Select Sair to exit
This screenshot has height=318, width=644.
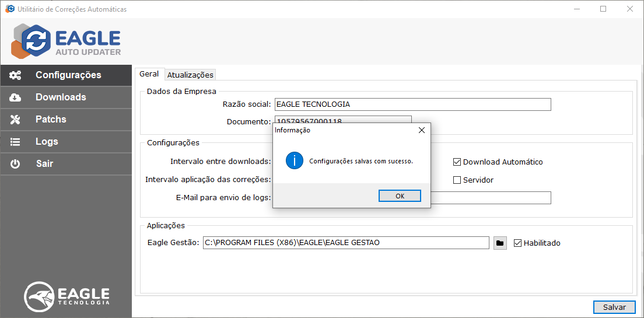pyautogui.click(x=66, y=164)
